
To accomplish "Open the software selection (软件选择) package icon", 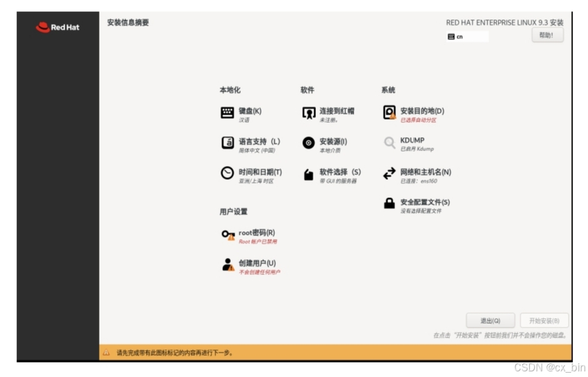I will pos(308,175).
